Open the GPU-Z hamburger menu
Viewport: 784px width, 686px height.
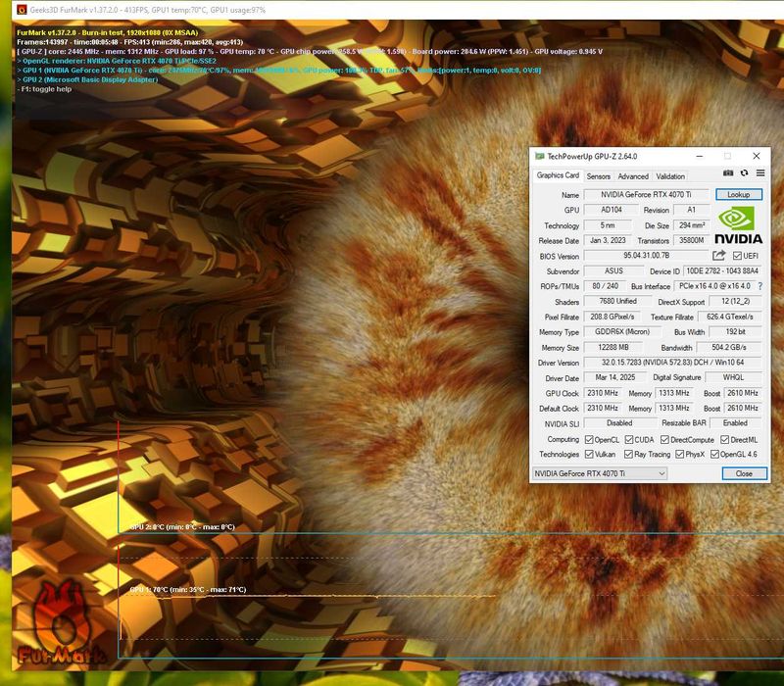pos(760,173)
